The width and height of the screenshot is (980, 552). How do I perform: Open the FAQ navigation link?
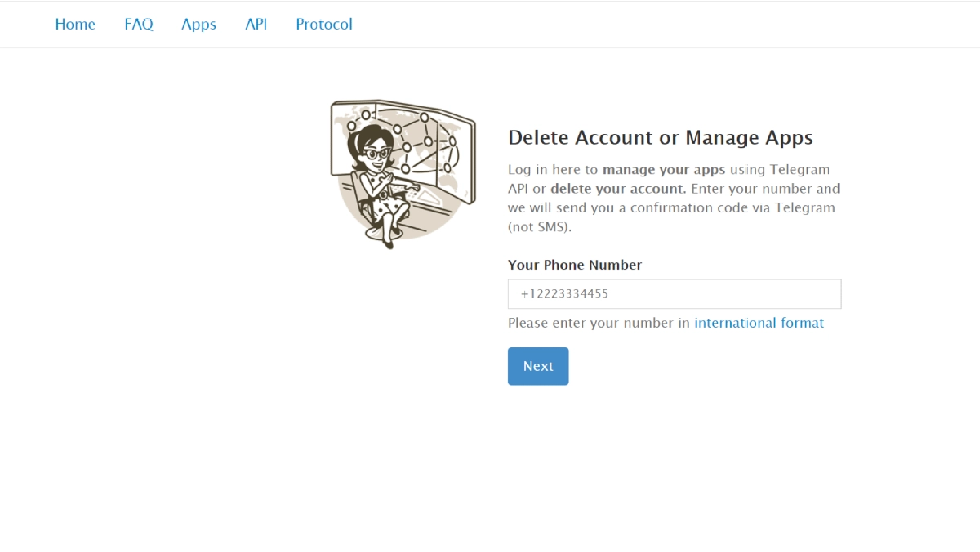(x=138, y=24)
